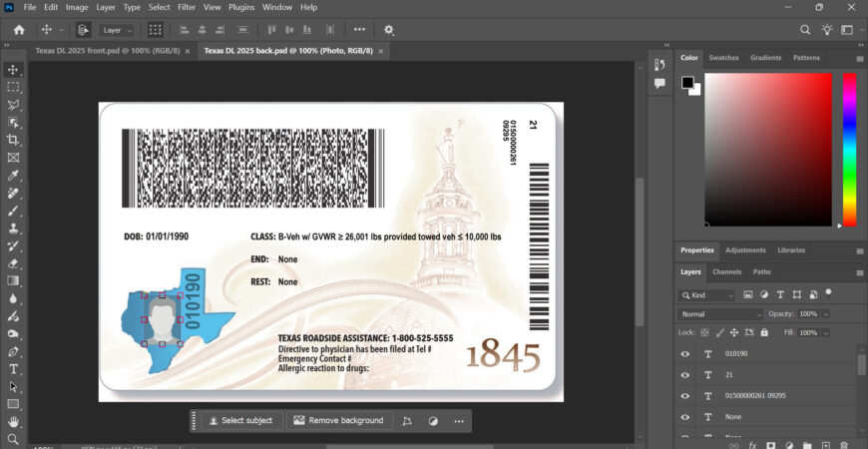This screenshot has height=449, width=868.
Task: Select the Frame tool
Action: point(13,158)
